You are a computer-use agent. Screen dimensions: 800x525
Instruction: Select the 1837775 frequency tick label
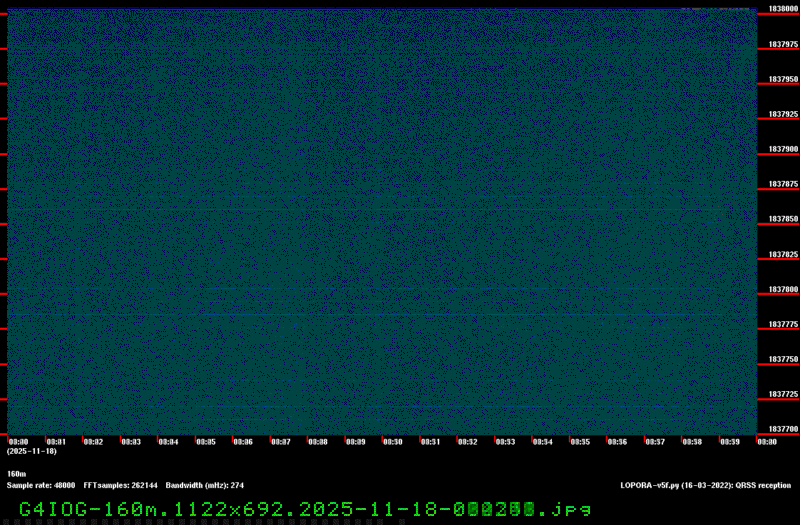(782, 324)
